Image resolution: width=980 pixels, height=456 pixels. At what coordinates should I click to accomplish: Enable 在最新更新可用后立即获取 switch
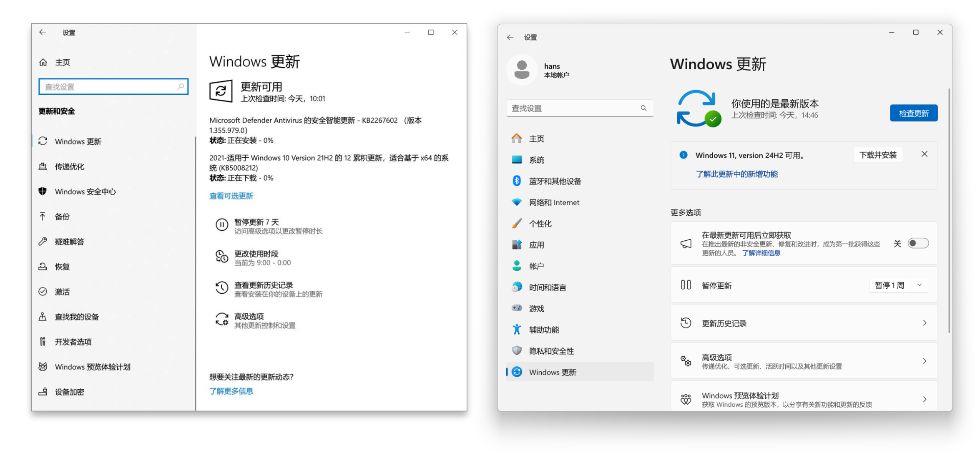(x=918, y=243)
